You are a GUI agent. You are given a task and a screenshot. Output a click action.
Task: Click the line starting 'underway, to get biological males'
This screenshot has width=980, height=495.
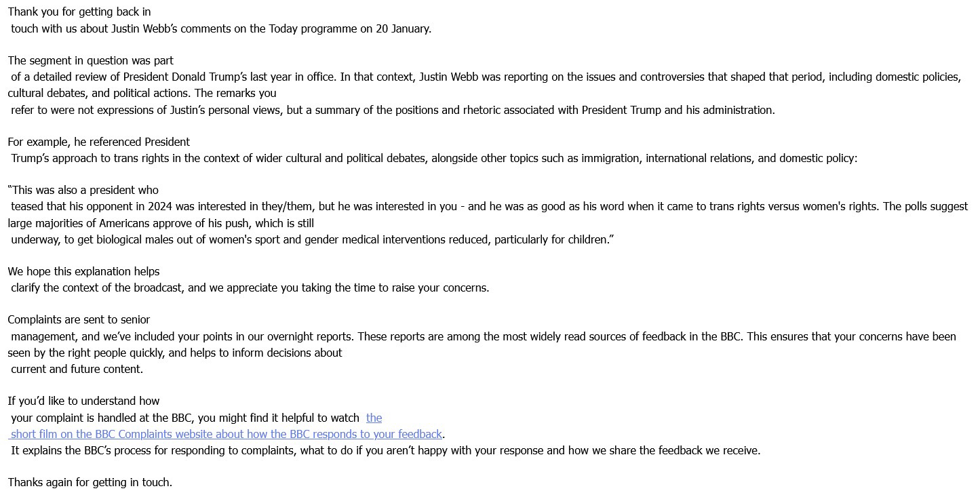[x=312, y=239]
